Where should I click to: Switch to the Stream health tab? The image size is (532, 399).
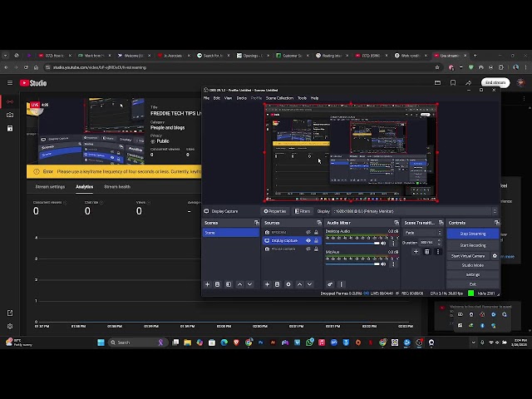coord(117,186)
